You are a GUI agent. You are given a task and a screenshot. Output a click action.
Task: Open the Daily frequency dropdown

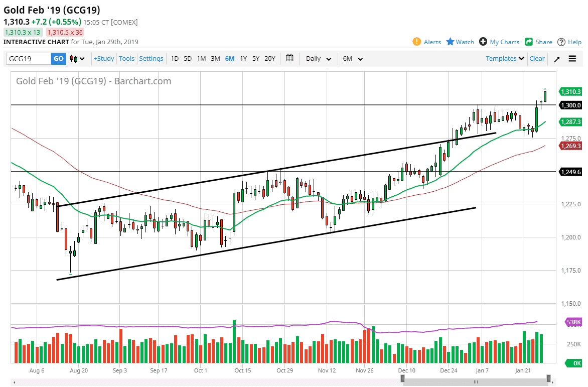319,59
